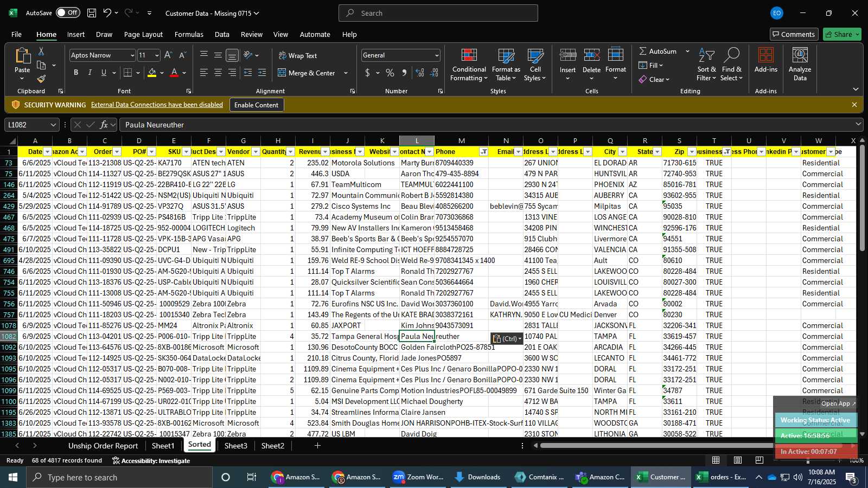Switch to Page Layout view icon
This screenshot has width=868, height=488.
[738, 460]
